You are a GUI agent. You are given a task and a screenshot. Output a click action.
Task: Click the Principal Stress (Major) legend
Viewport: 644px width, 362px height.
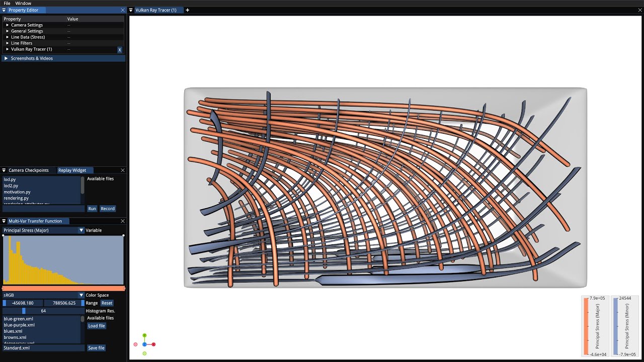click(x=595, y=325)
